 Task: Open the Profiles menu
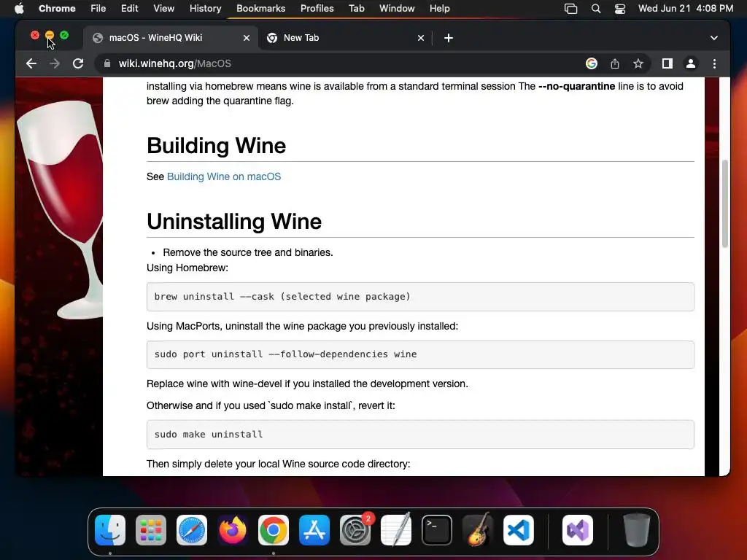[317, 8]
